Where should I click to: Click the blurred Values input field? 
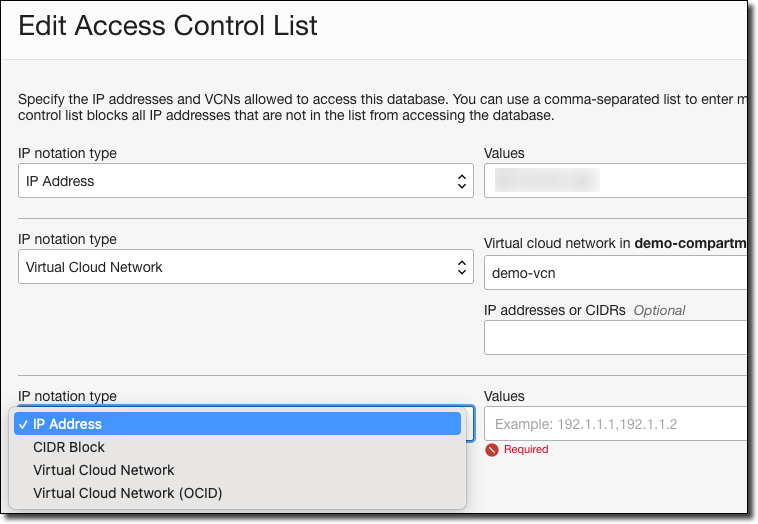click(x=616, y=181)
